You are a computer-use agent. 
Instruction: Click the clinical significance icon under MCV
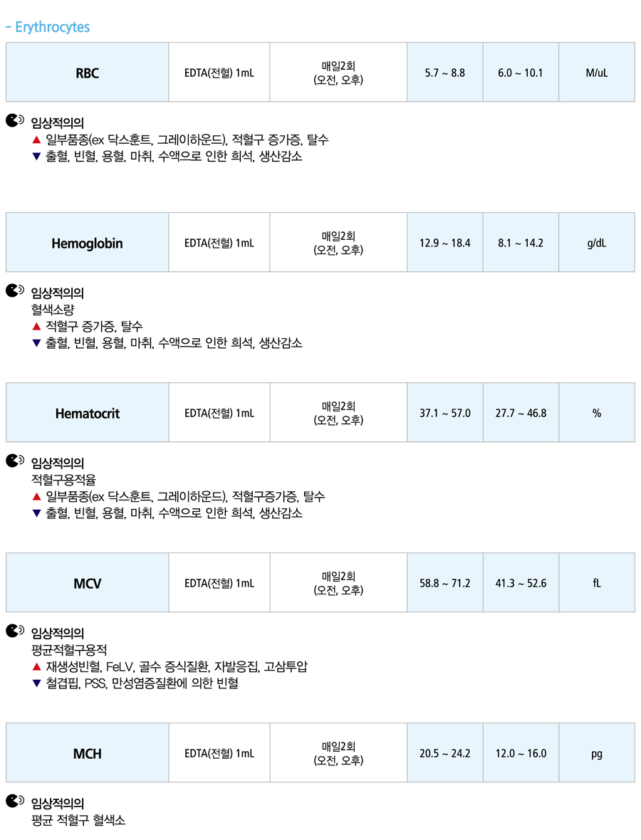tap(14, 631)
